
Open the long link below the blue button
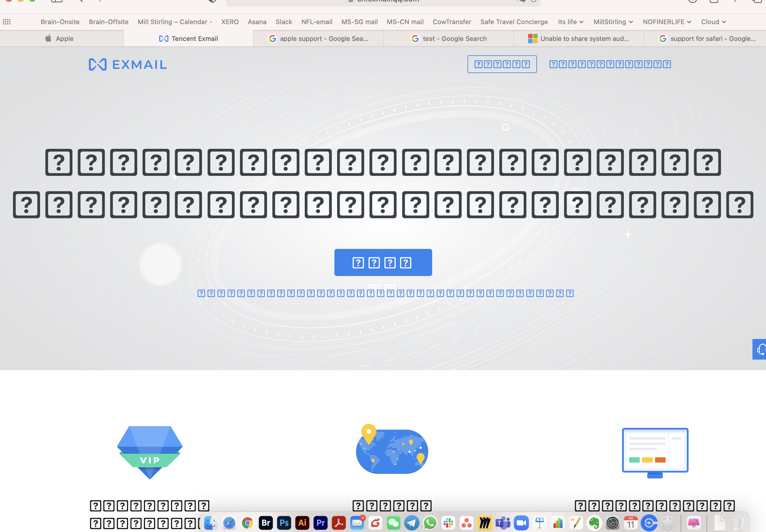tap(385, 293)
